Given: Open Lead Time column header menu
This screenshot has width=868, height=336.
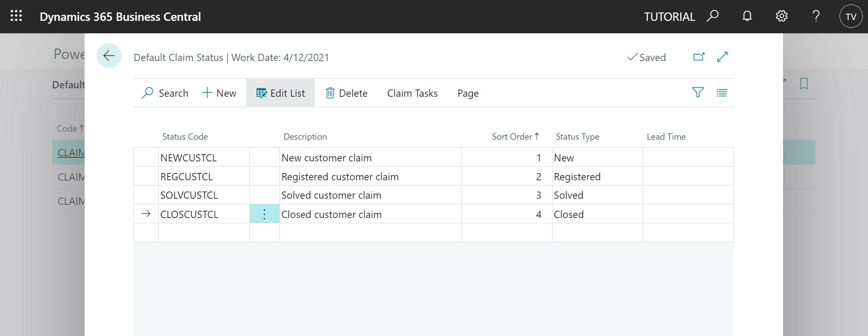Looking at the screenshot, I should coord(666,136).
